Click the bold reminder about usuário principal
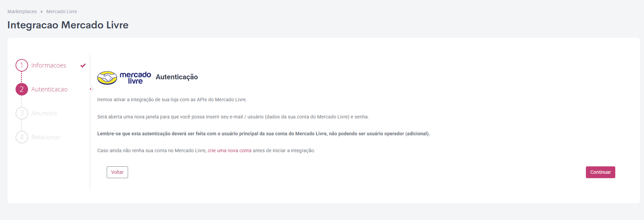Image resolution: width=644 pixels, height=220 pixels. coord(264,134)
